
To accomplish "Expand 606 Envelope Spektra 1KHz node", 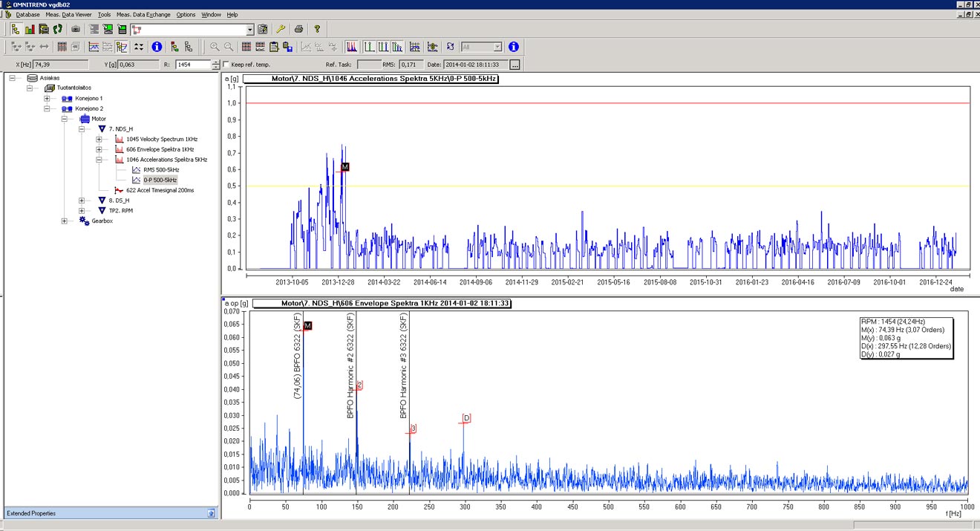I will coord(99,149).
